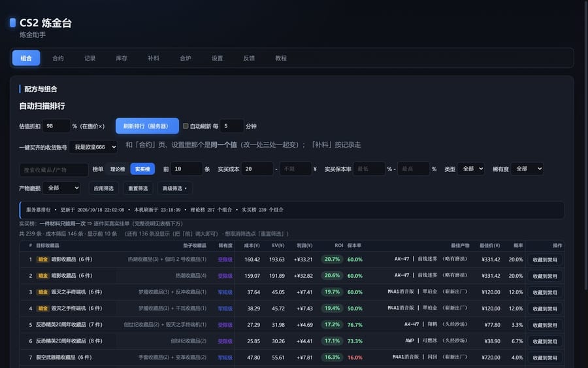Click the 估值折扣 percentage input field
This screenshot has width=588, height=368.
point(56,126)
